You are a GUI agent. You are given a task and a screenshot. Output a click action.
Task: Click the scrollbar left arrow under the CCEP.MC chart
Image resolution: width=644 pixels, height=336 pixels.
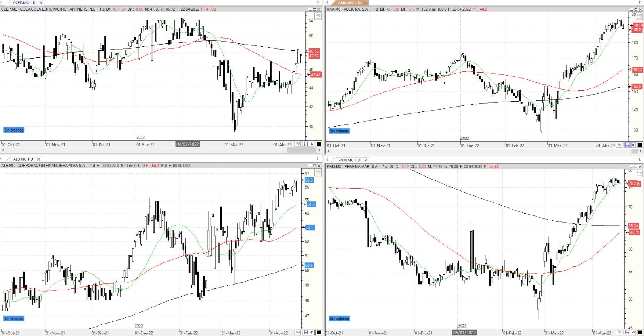(x=3, y=150)
